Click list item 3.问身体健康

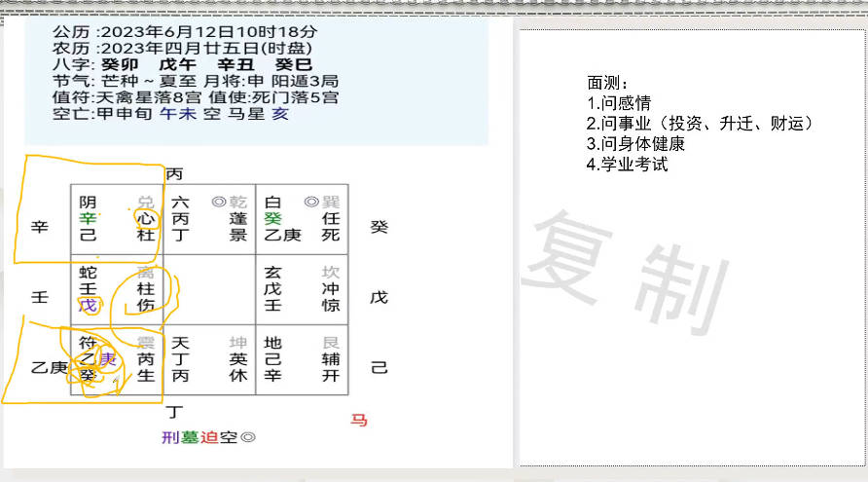[635, 144]
